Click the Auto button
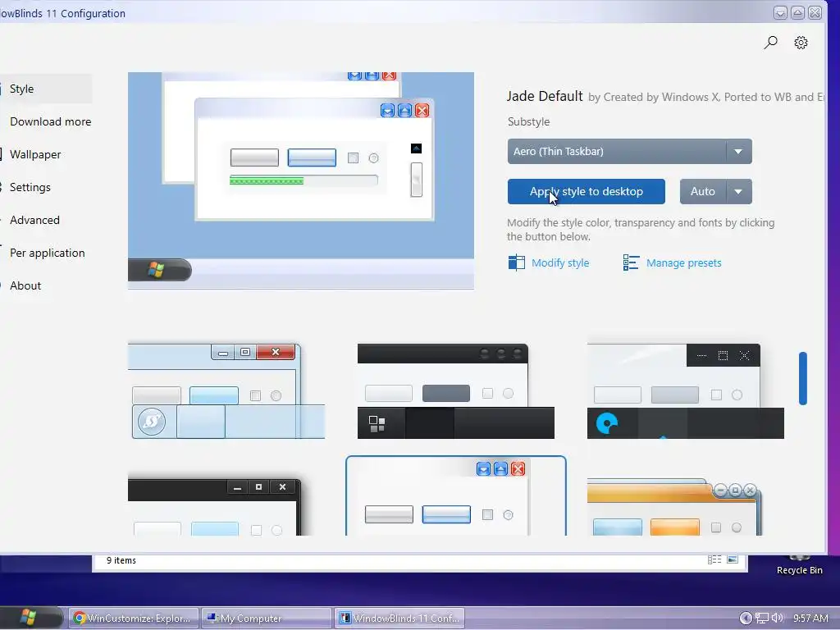The image size is (840, 630). (x=703, y=191)
